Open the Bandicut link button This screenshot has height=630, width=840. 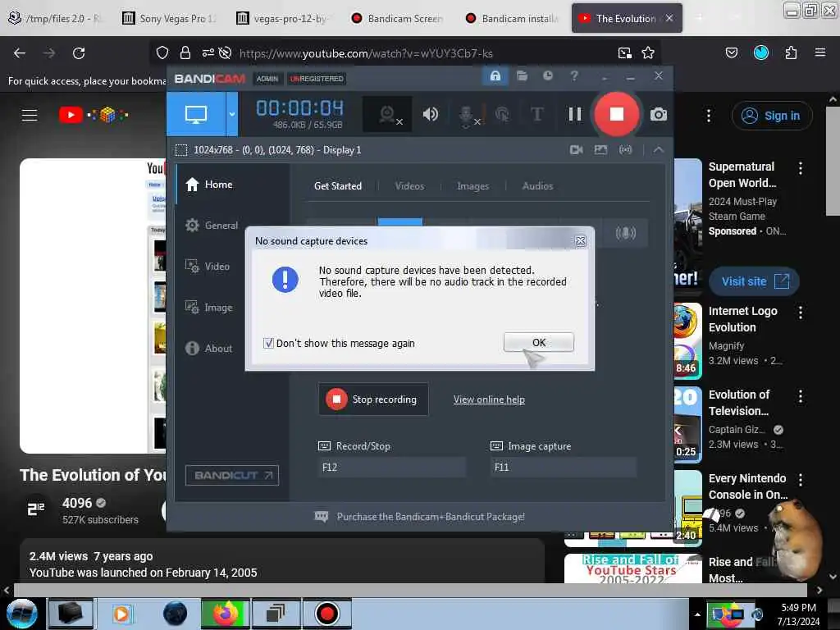(x=232, y=475)
